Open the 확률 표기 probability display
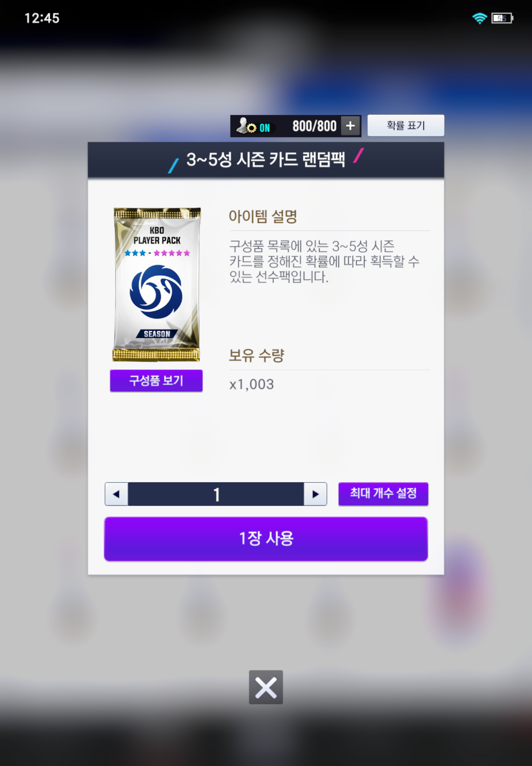532x766 pixels. 406,125
